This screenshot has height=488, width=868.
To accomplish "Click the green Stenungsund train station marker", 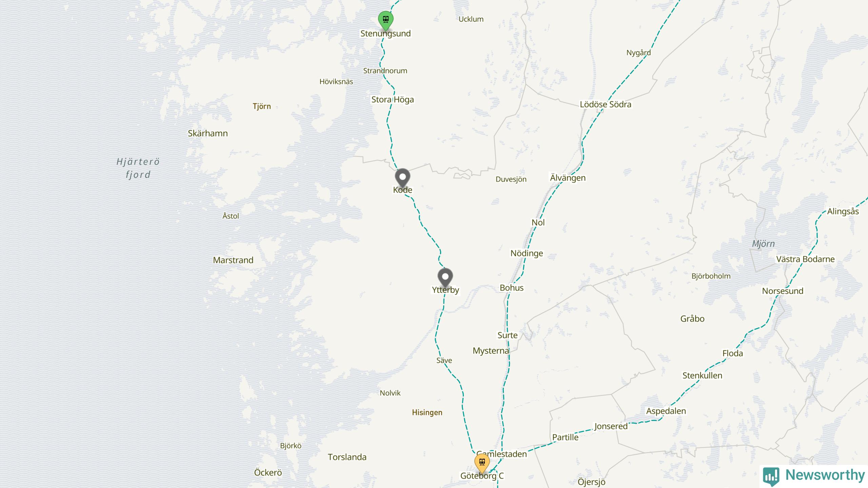I will click(x=386, y=20).
